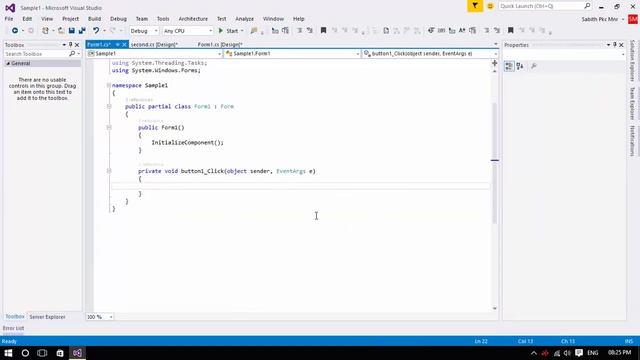Open the Team Explorer side tab
This screenshot has height=360, width=640.
(632, 103)
